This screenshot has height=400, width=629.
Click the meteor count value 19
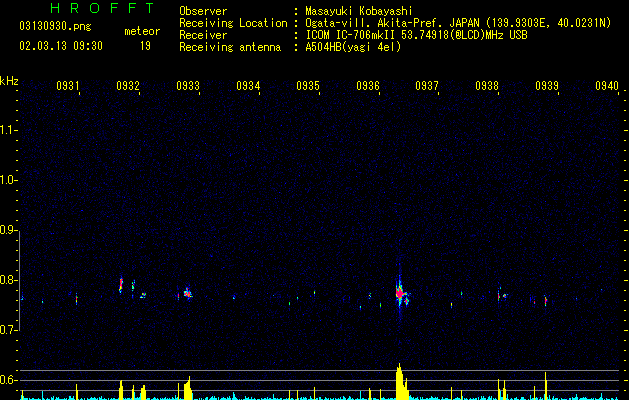click(x=145, y=46)
